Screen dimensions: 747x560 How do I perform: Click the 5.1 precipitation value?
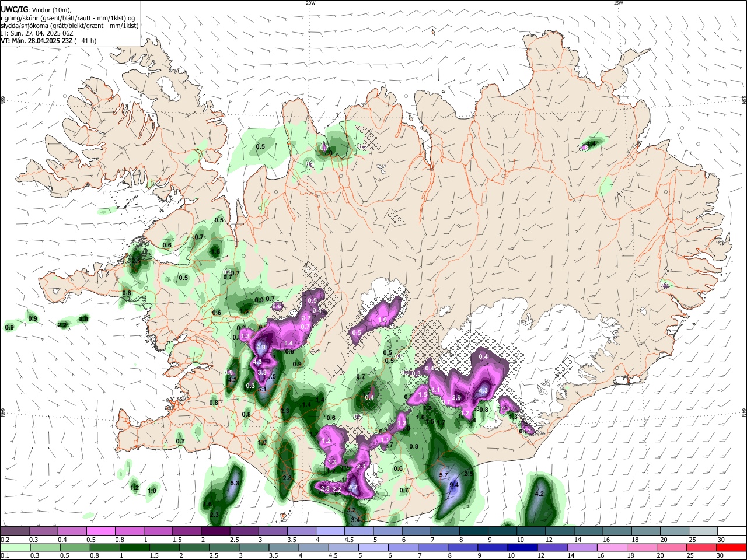point(262,389)
